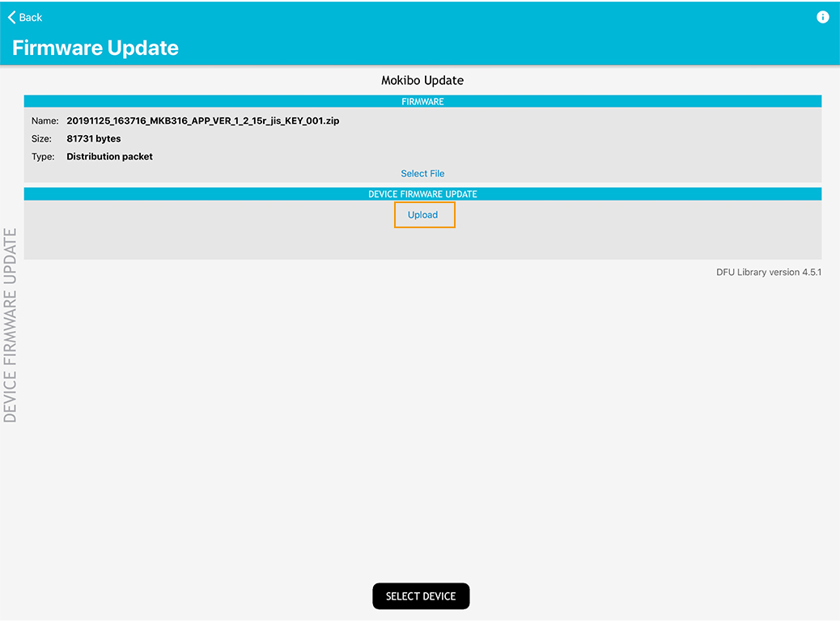This screenshot has width=840, height=623.
Task: Open the info icon in header
Action: tap(822, 17)
